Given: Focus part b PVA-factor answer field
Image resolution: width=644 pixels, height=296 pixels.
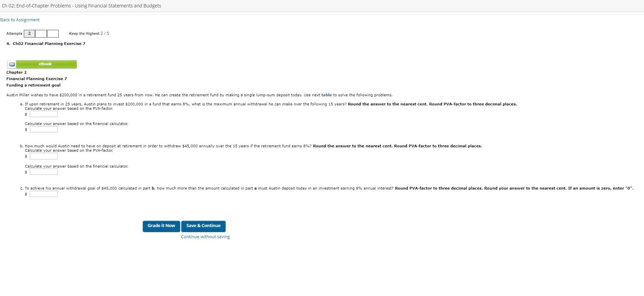Looking at the screenshot, I should 44,156.
